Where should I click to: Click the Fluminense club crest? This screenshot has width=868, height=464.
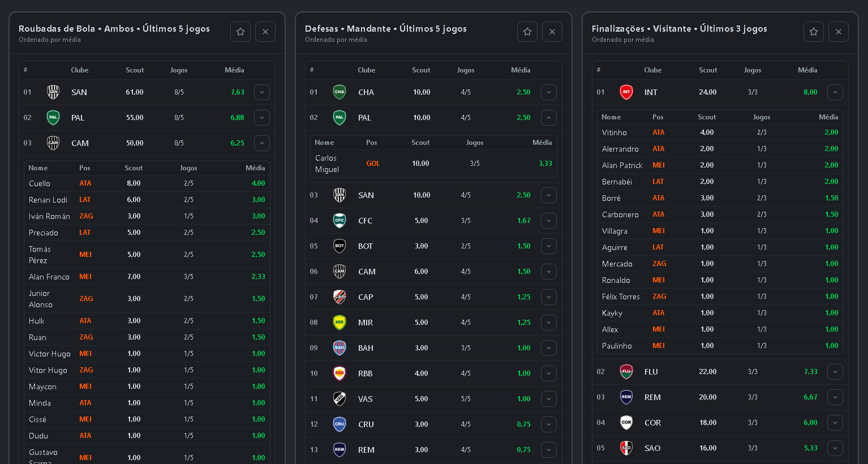626,372
